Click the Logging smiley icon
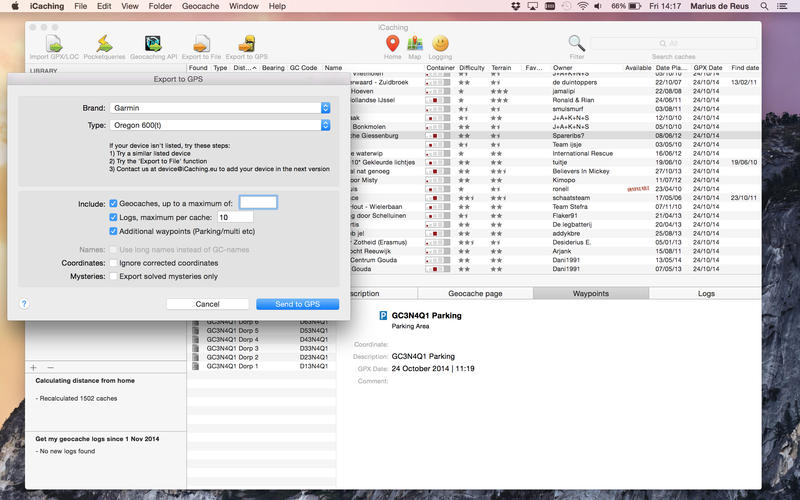The image size is (800, 500). point(440,43)
